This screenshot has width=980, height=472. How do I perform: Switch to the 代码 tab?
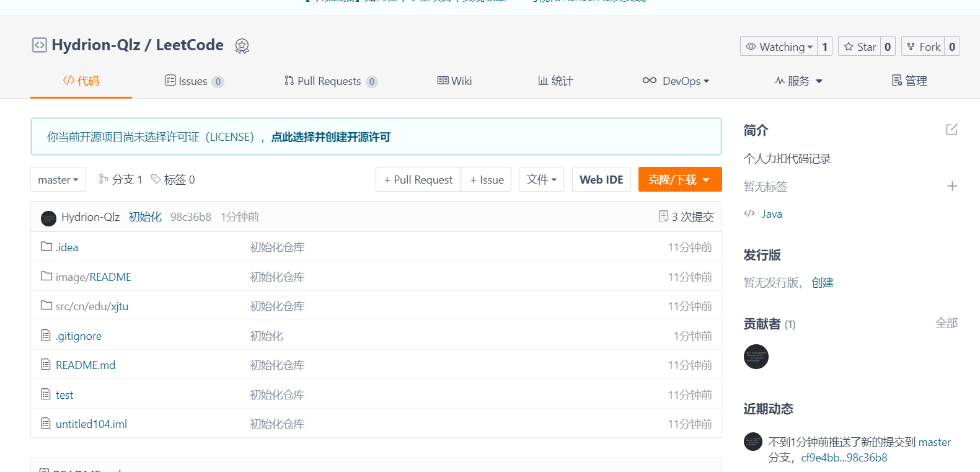81,81
